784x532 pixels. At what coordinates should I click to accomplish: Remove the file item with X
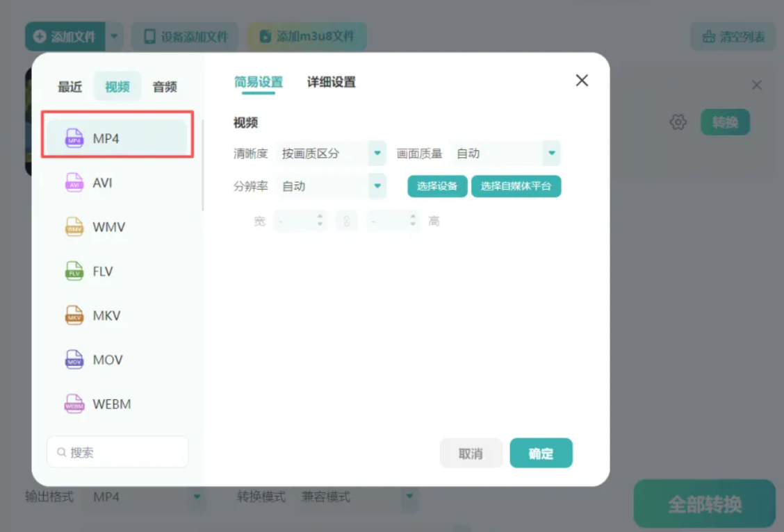[756, 85]
